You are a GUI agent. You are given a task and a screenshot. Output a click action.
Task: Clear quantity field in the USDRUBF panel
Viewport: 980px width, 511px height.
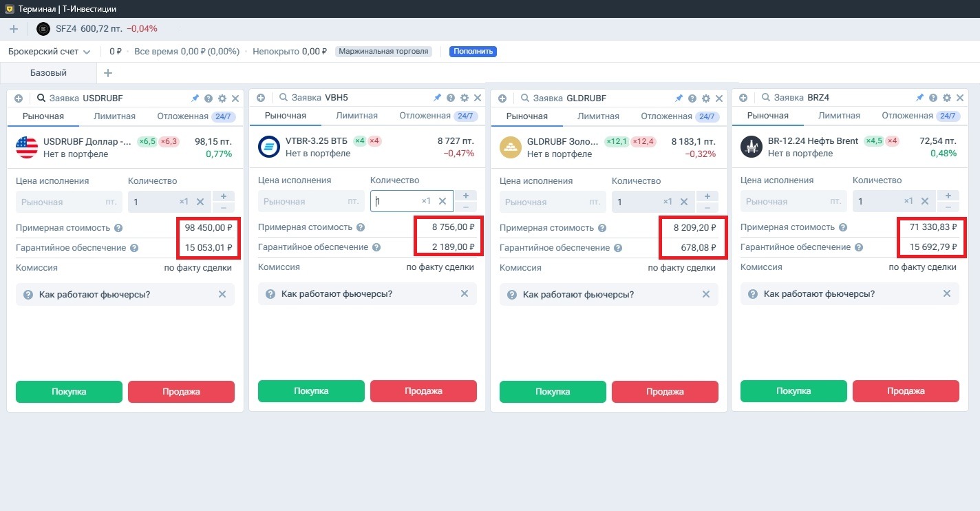pyautogui.click(x=200, y=202)
